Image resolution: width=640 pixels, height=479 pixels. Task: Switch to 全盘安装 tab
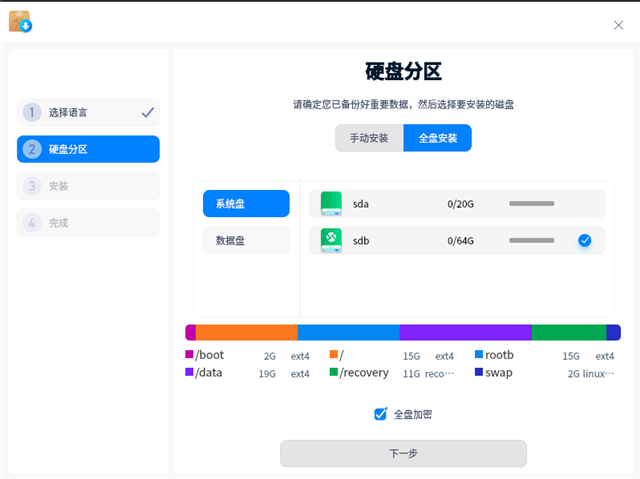[438, 138]
